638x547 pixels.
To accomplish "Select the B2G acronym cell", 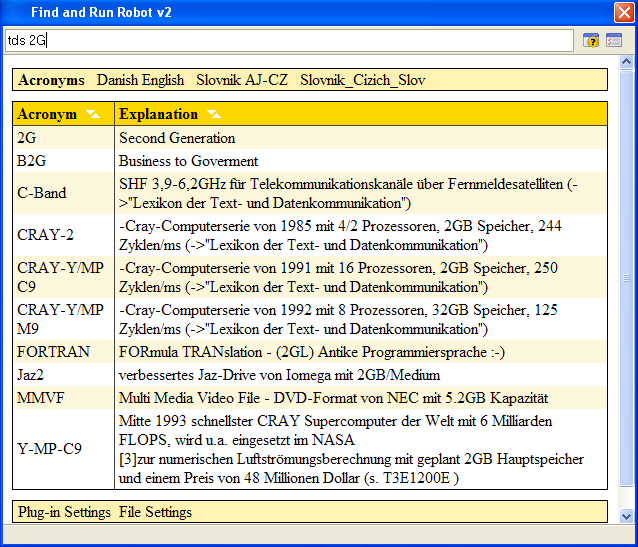I will [63, 161].
